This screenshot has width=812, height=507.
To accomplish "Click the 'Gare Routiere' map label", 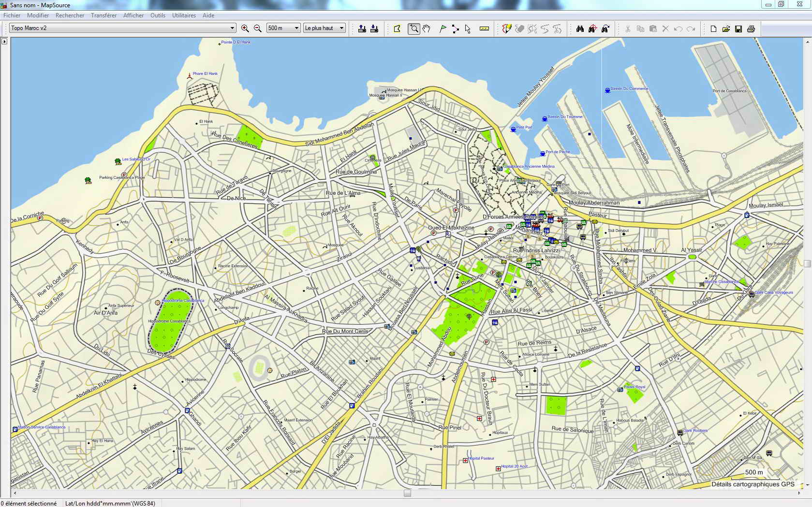I will pyautogui.click(x=695, y=431).
